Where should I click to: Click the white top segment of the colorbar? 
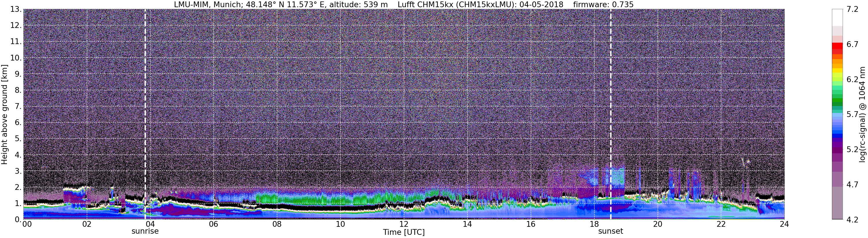(x=837, y=18)
